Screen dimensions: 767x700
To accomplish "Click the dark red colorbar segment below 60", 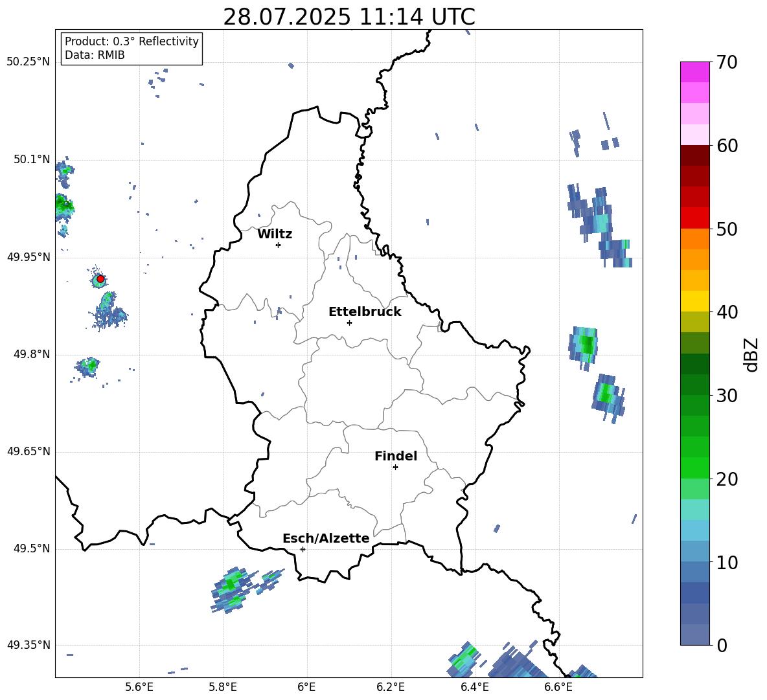I will pyautogui.click(x=694, y=155).
